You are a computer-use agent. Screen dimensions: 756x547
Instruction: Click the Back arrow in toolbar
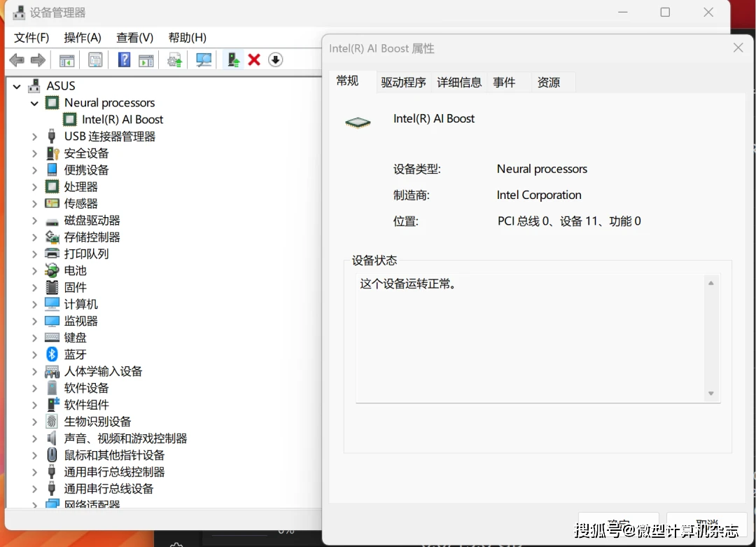[x=17, y=60]
